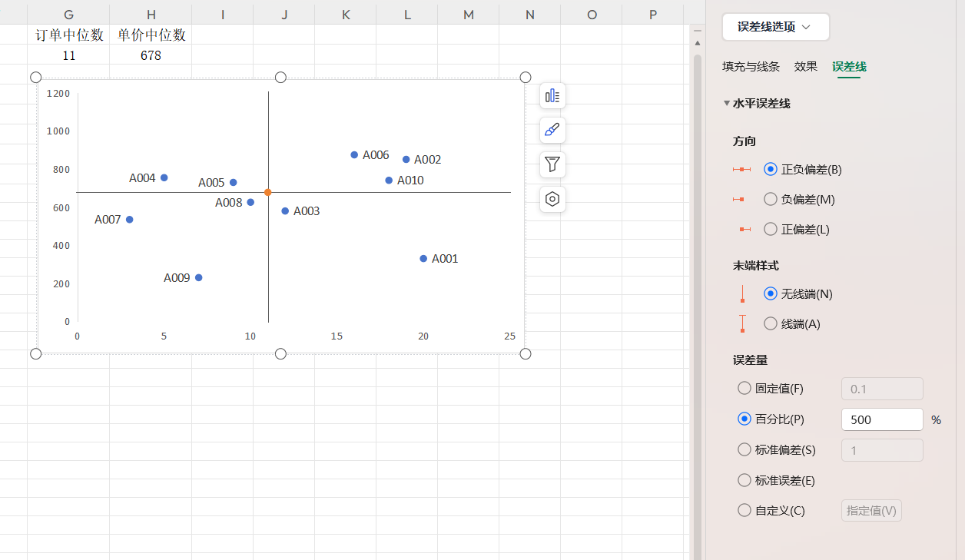Screen dimensions: 965x560
Task: Click the chart settings hexagon icon
Action: pyautogui.click(x=552, y=199)
